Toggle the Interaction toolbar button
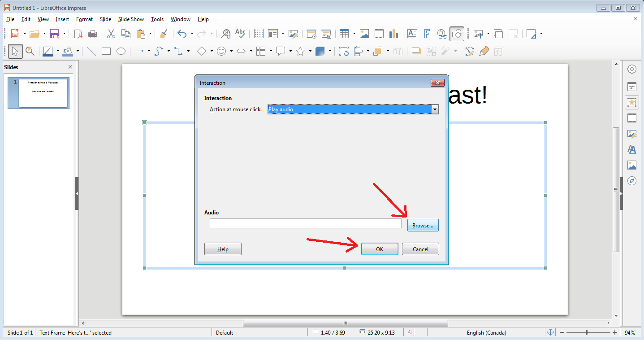Screen dimensions: 644x340 [457, 34]
